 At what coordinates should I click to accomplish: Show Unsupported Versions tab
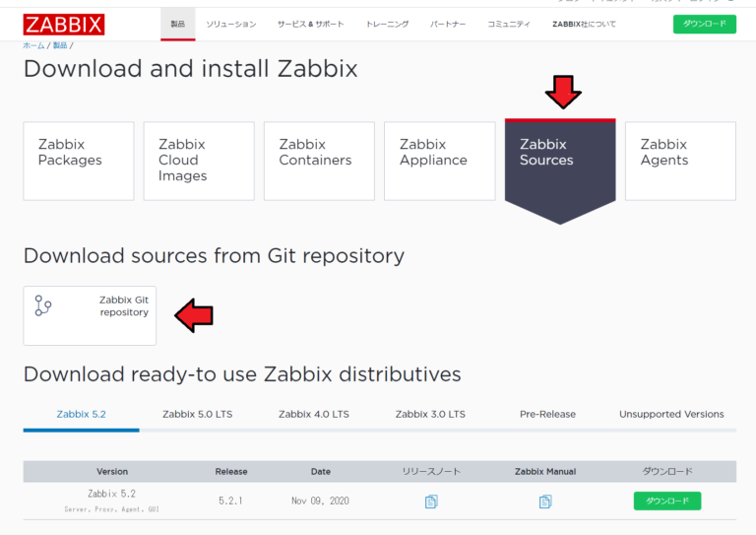coord(671,414)
